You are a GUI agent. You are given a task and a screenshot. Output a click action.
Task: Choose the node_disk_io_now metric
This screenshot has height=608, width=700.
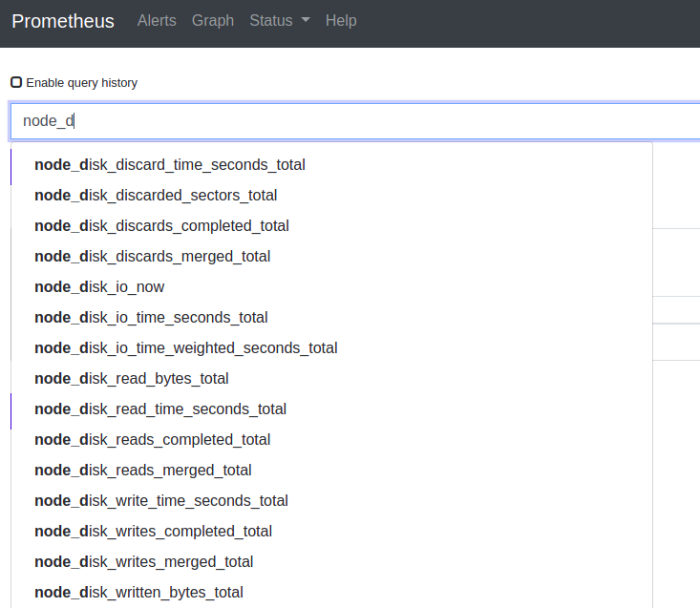coord(99,287)
